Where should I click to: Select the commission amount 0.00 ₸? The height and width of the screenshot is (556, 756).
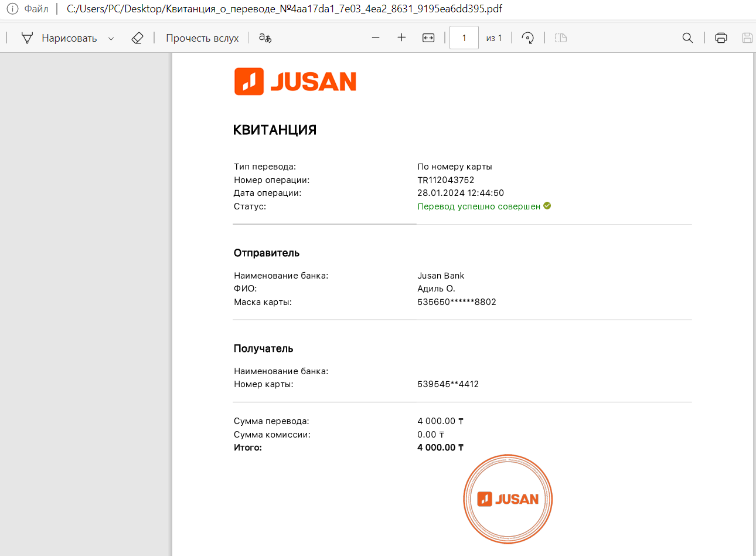coord(431,435)
